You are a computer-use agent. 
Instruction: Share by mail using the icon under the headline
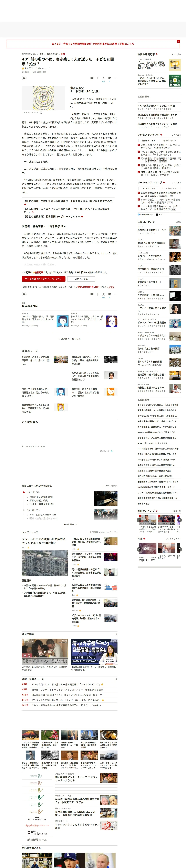click(92, 78)
